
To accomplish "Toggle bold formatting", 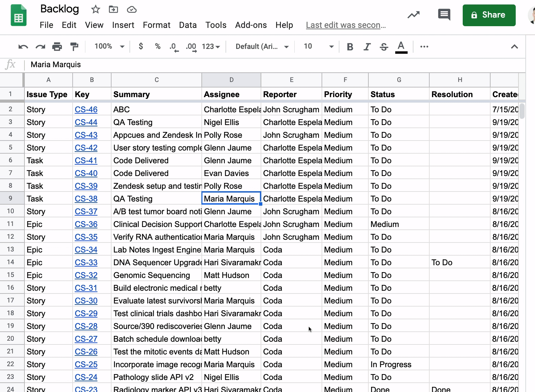I will [x=350, y=47].
